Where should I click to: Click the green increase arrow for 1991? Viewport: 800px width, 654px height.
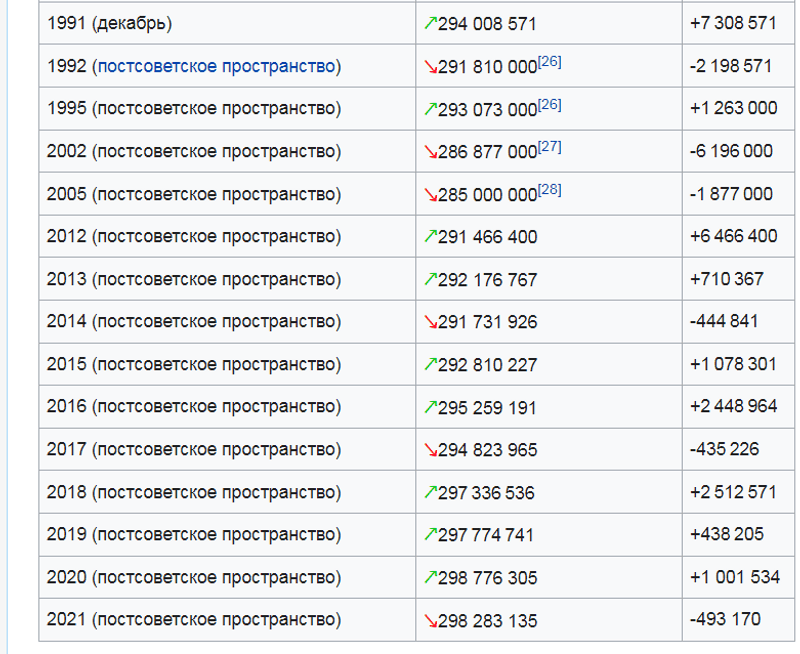(431, 23)
